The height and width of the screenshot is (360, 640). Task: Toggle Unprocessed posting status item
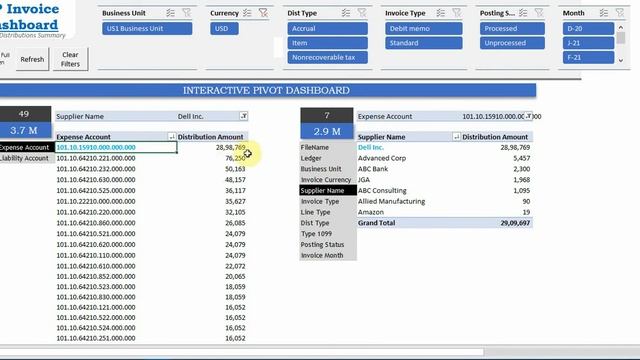(512, 43)
